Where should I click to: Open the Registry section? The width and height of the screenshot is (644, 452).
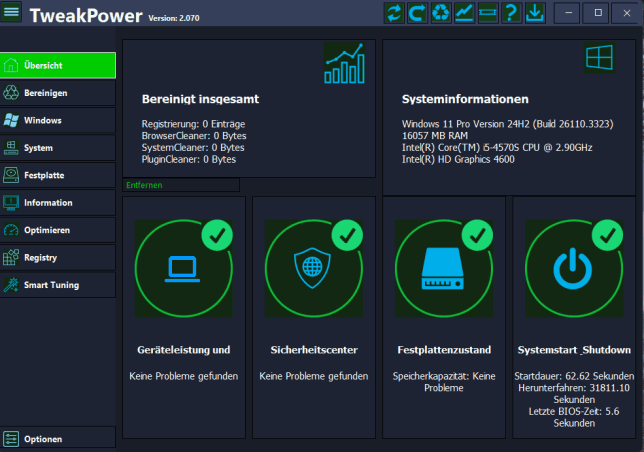(x=58, y=258)
